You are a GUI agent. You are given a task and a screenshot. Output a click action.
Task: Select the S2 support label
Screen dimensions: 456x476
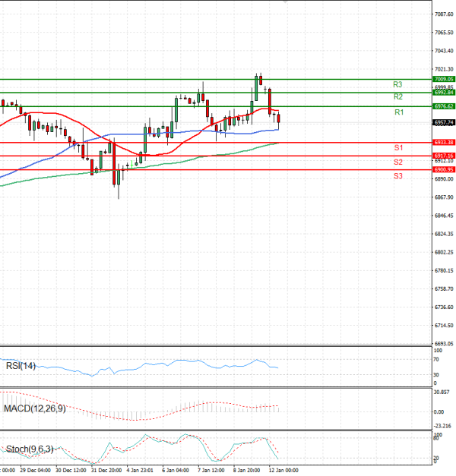(397, 162)
